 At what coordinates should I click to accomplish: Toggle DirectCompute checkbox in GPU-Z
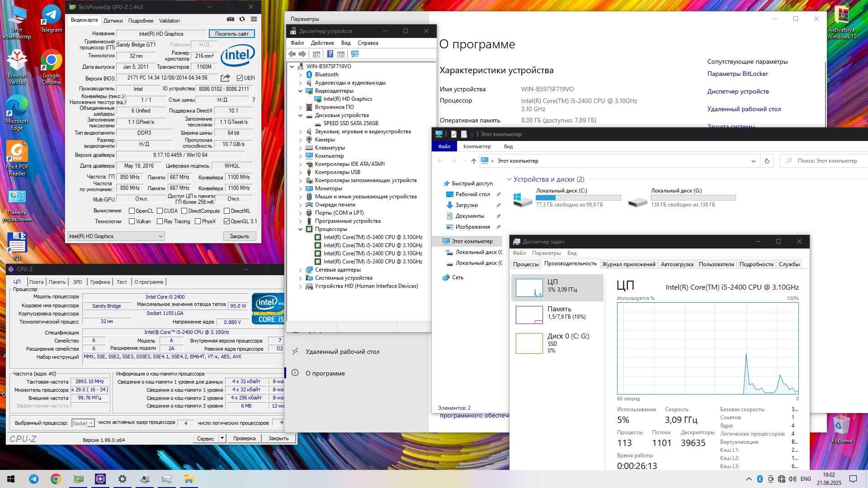pos(184,211)
